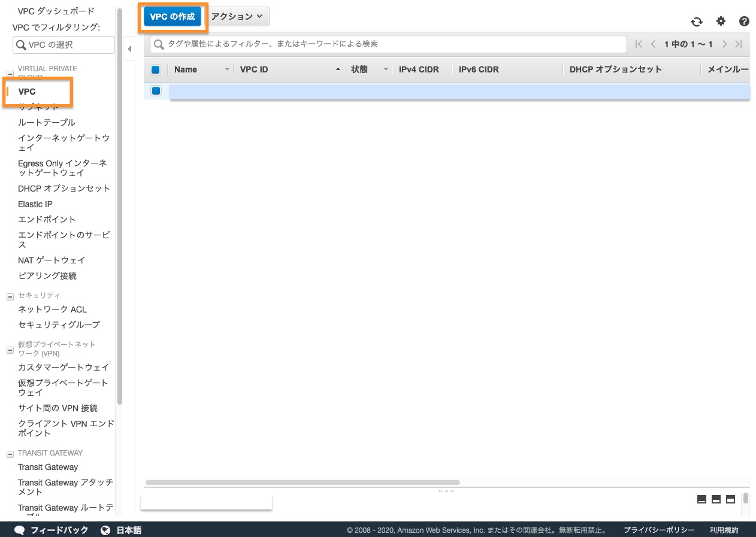This screenshot has height=537, width=756.
Task: Collapse the セキュリティ section
Action: [10, 296]
